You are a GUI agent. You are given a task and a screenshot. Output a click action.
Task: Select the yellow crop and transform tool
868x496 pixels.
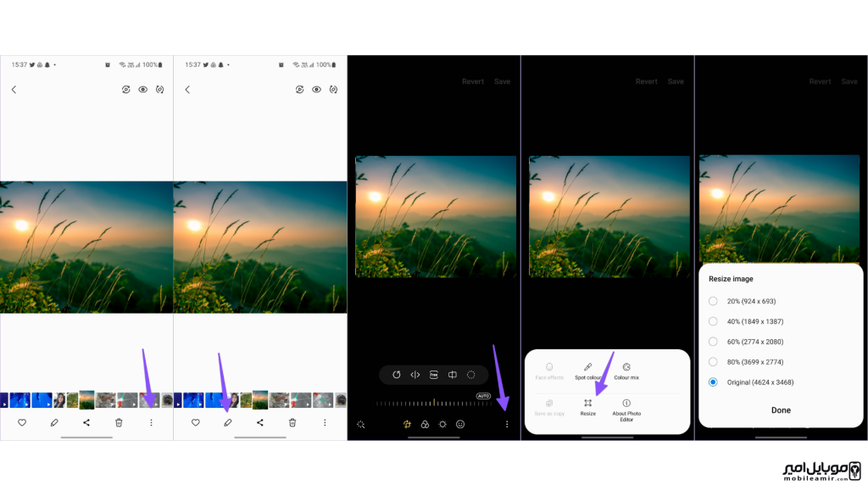(x=407, y=424)
